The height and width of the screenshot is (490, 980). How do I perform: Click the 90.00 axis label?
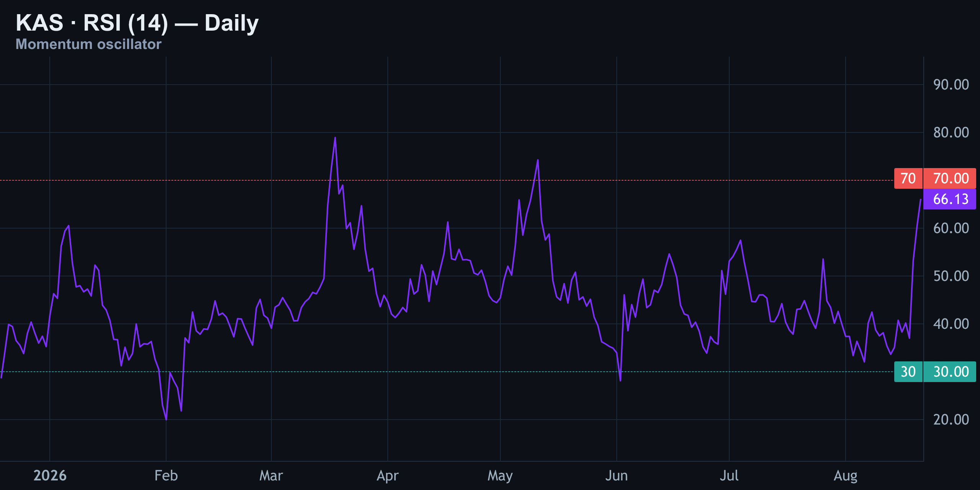tap(951, 85)
